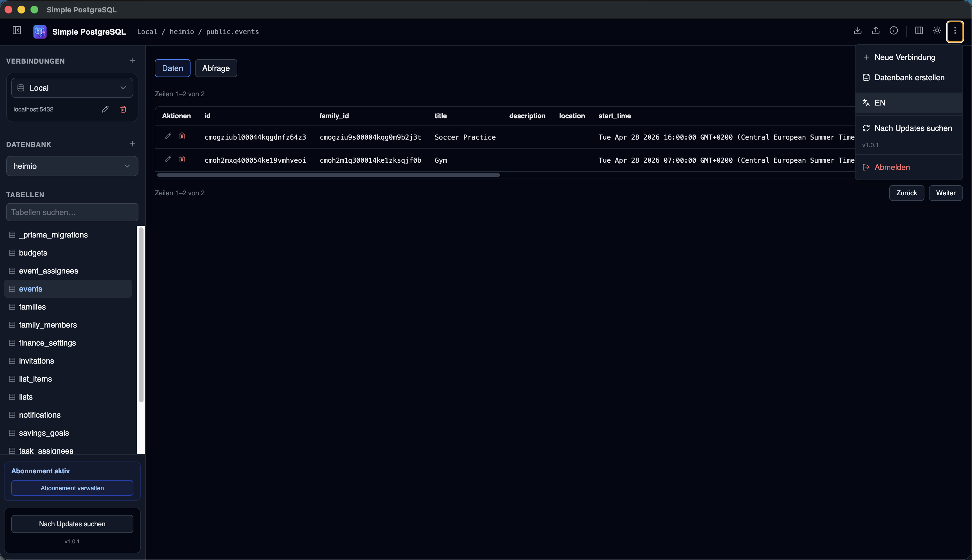
Task: Click breadcrumb heimio
Action: tap(182, 32)
